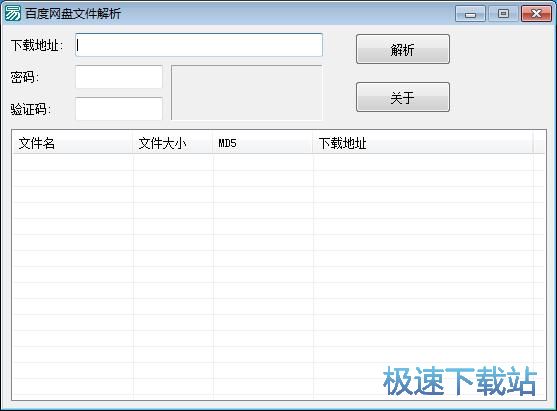Click the MD5 column header
This screenshot has height=411, width=557.
[x=263, y=143]
